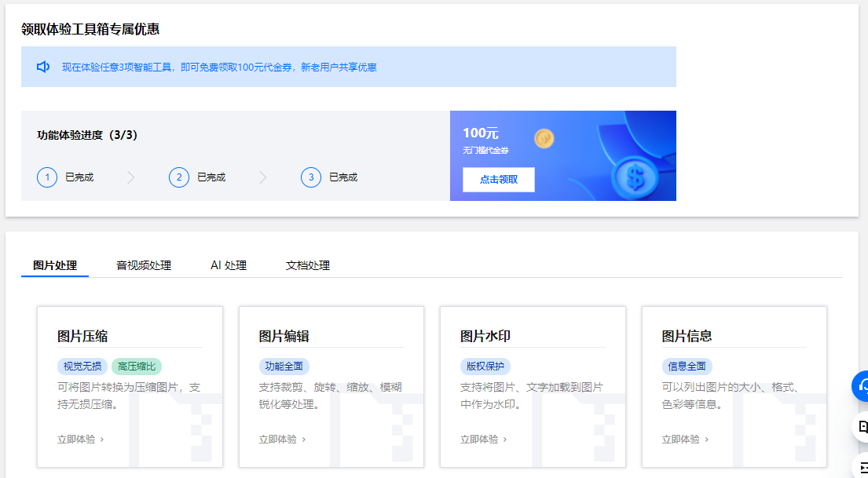Viewport: 868px width, 478px height.
Task: Click the large blue dollar coin icon
Action: point(635,177)
